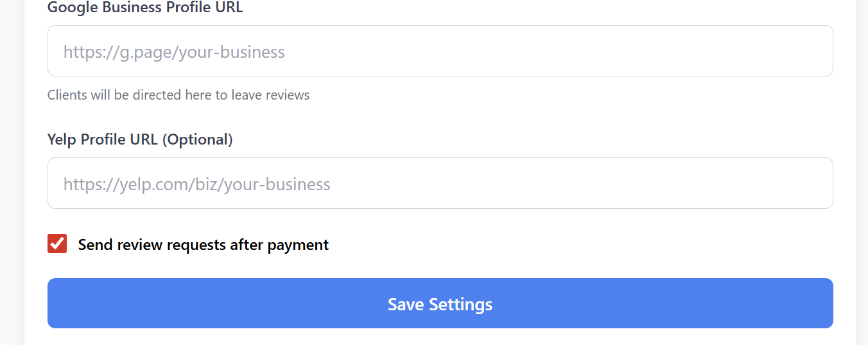Click the "Google Business Profile URL" label

click(x=145, y=8)
